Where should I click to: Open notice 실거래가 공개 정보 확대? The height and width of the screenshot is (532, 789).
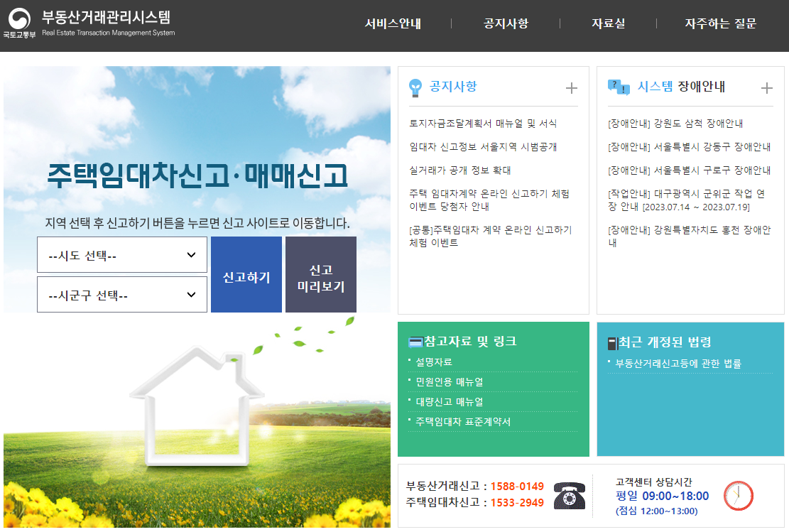[459, 170]
